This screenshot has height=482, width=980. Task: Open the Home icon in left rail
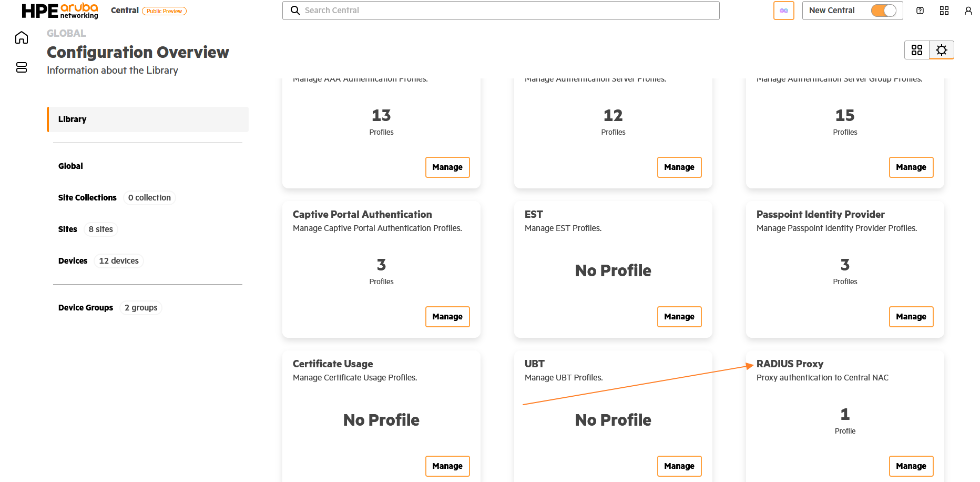(x=22, y=37)
